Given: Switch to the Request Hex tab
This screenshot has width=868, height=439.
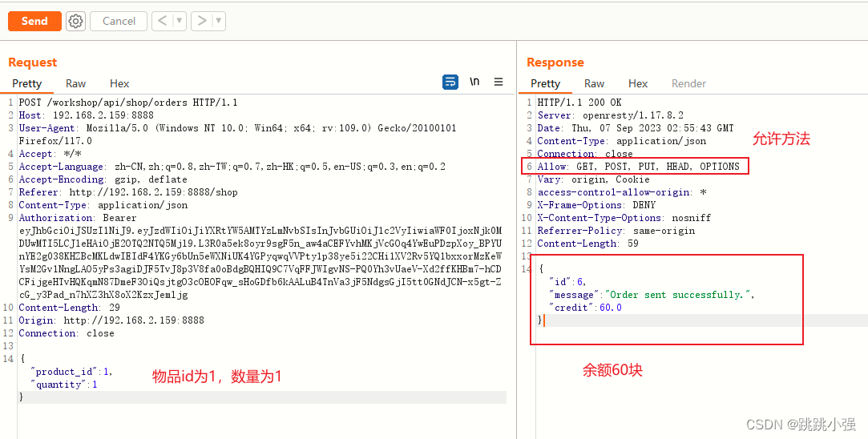Looking at the screenshot, I should coord(119,83).
